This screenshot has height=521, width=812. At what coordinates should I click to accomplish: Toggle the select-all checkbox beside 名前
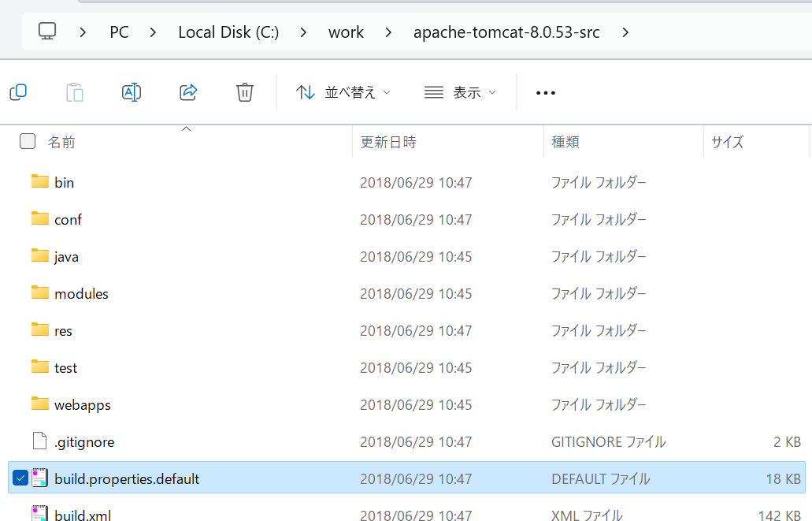(28, 141)
